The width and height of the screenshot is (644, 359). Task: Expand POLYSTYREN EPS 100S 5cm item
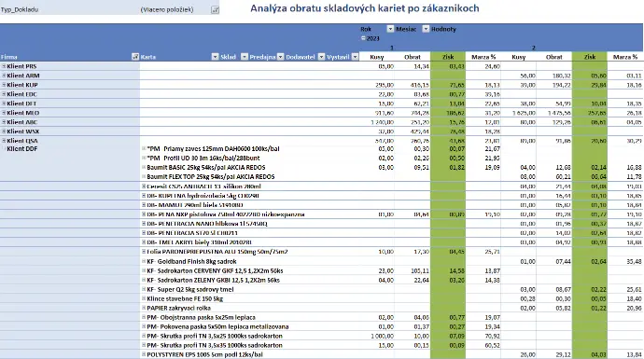[x=144, y=354]
